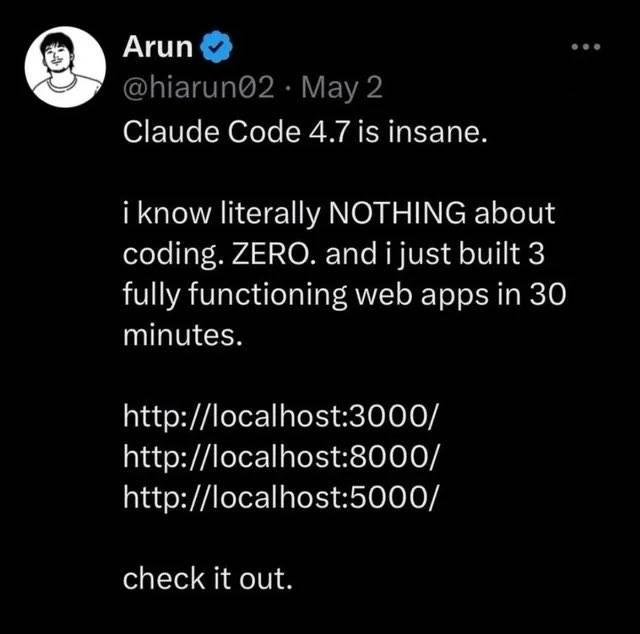
Task: Open the tweet's three-dot more options menu
Action: 586,47
